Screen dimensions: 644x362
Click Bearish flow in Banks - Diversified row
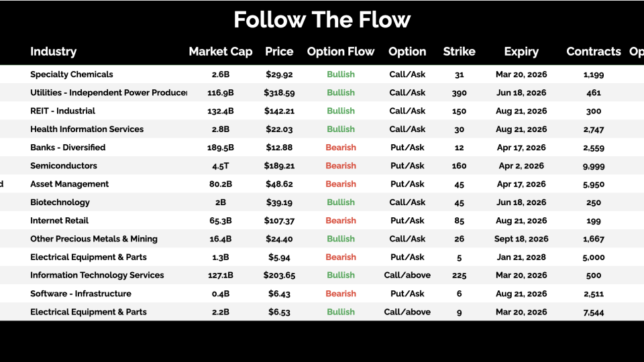point(340,147)
